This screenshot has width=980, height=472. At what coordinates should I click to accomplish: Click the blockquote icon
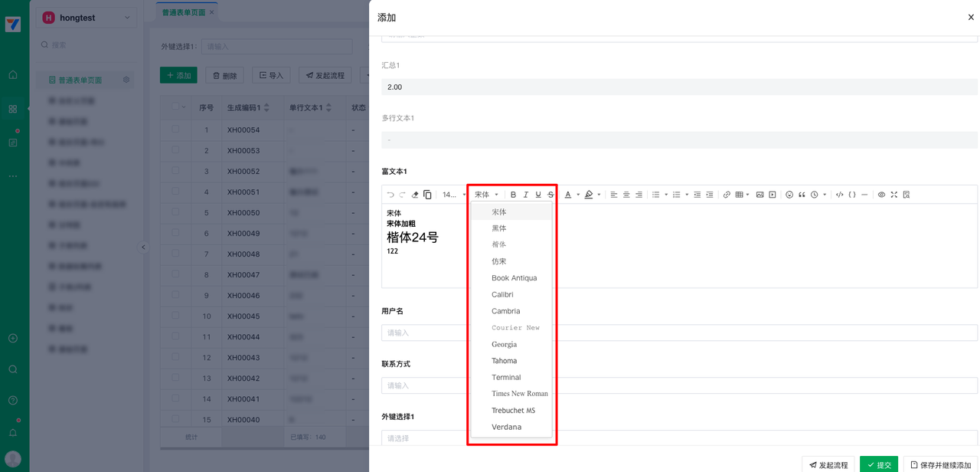click(802, 195)
